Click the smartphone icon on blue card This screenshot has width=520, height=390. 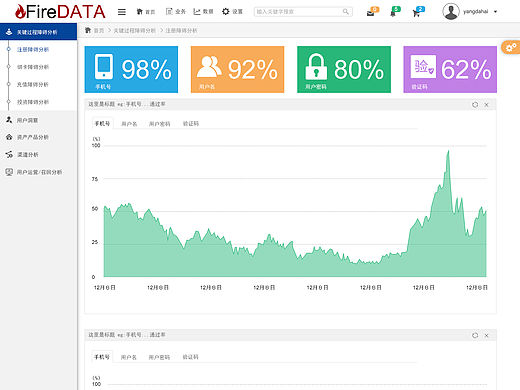pos(104,66)
